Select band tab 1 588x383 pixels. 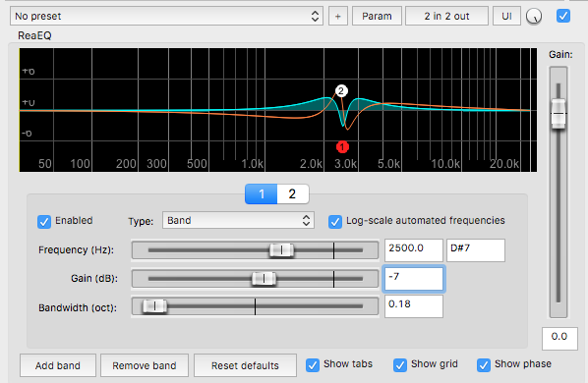click(261, 193)
